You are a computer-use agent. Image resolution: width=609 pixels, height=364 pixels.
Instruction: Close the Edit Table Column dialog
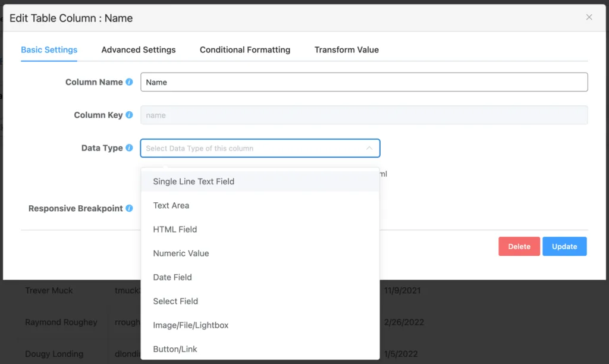click(x=589, y=17)
